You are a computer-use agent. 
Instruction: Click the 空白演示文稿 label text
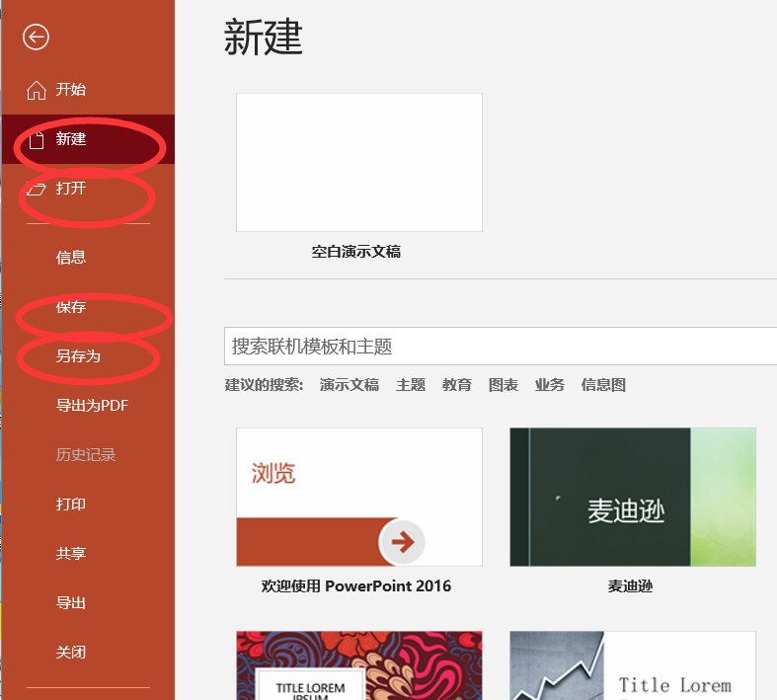pyautogui.click(x=356, y=252)
